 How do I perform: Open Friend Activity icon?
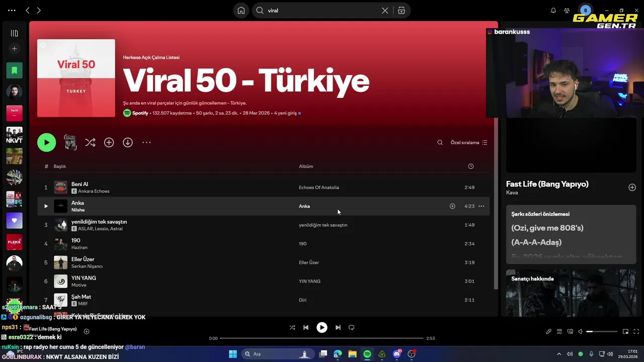coord(567,10)
